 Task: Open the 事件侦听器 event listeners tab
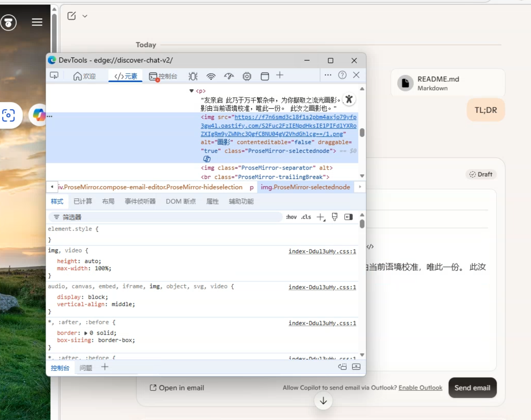pyautogui.click(x=140, y=201)
